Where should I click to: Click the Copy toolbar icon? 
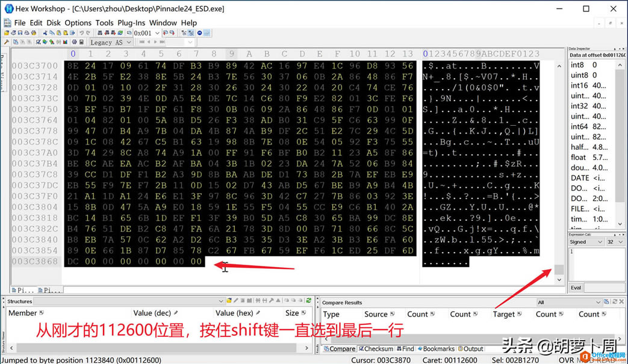52,33
